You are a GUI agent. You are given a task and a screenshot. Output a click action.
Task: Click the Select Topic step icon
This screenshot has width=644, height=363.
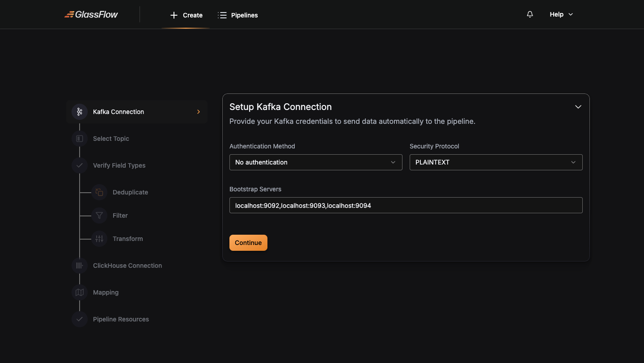coord(80,139)
